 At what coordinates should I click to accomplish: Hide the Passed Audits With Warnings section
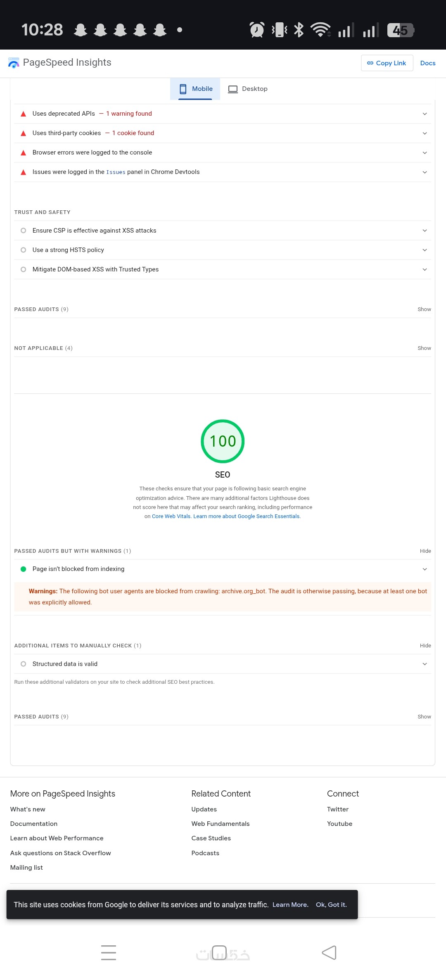click(x=425, y=551)
